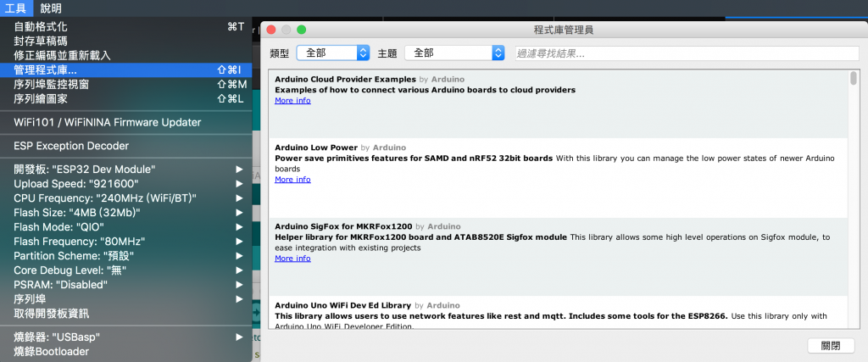Screen dimensions: 868x362
Task: Expand 開發板 "ESP32 Dev Module" submenu
Action: [x=126, y=169]
